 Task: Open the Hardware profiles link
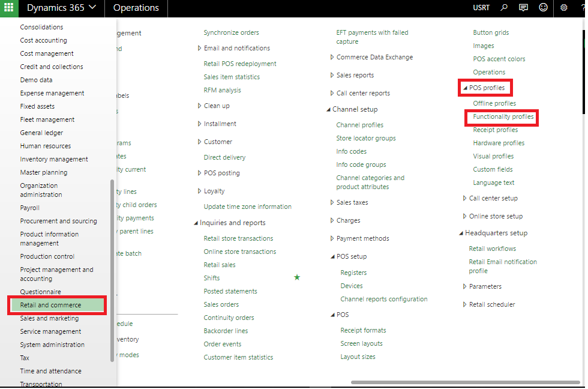coord(498,143)
